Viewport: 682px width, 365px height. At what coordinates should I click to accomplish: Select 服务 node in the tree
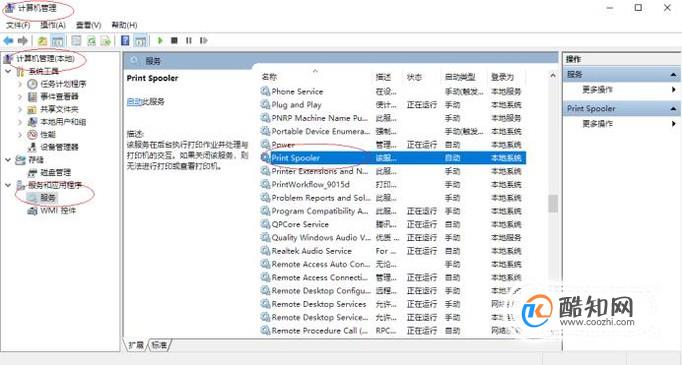pos(48,198)
